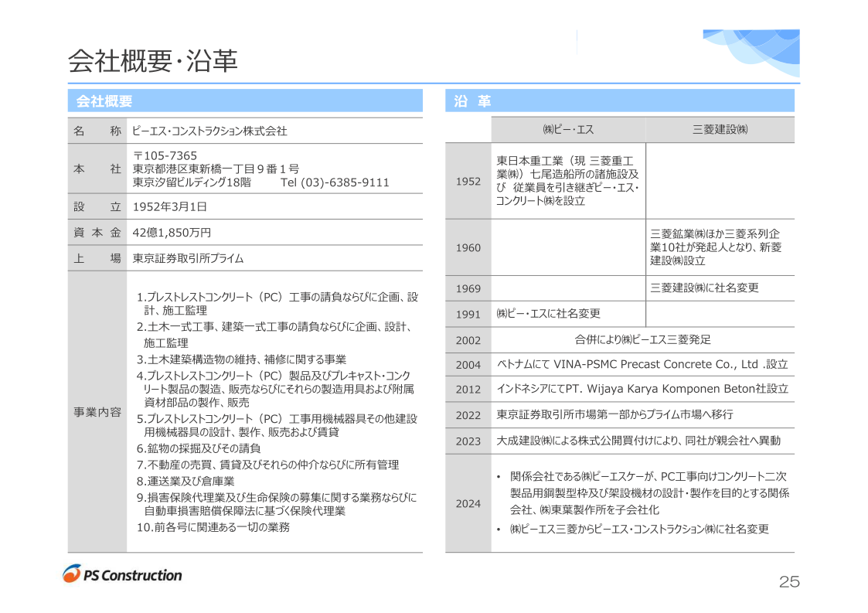Click the ㈱ピー・エス column header
The height and width of the screenshot is (613, 868).
(568, 130)
